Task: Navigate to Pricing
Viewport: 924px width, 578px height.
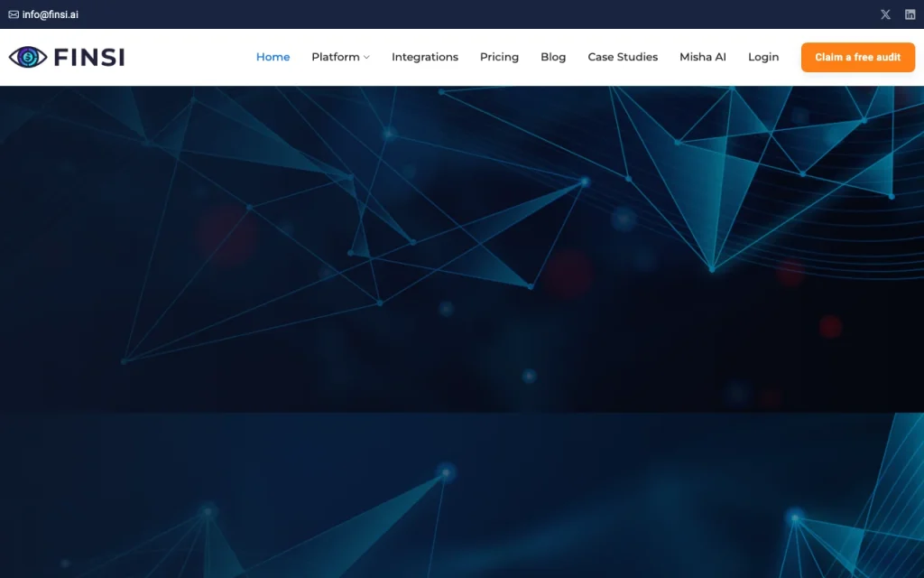Action: pyautogui.click(x=499, y=57)
